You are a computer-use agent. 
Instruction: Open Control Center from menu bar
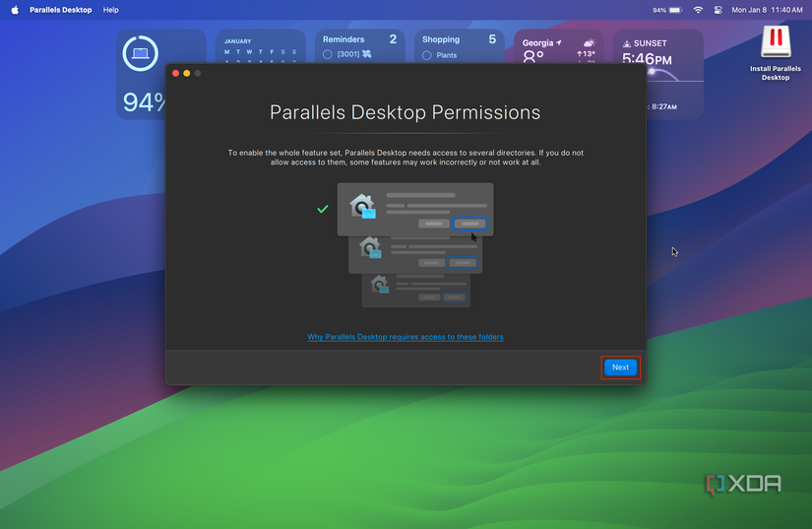(718, 10)
